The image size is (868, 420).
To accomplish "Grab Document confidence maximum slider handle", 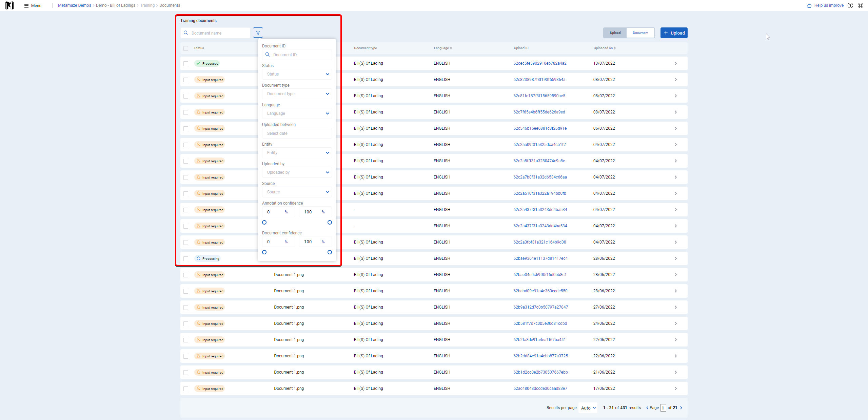I will coord(330,252).
